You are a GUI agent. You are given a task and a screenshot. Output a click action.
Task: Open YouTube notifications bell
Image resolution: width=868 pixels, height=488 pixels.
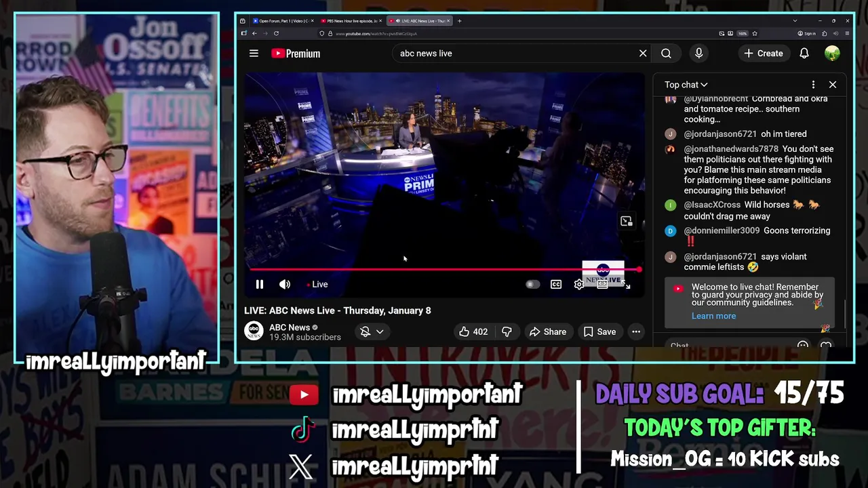coord(804,54)
